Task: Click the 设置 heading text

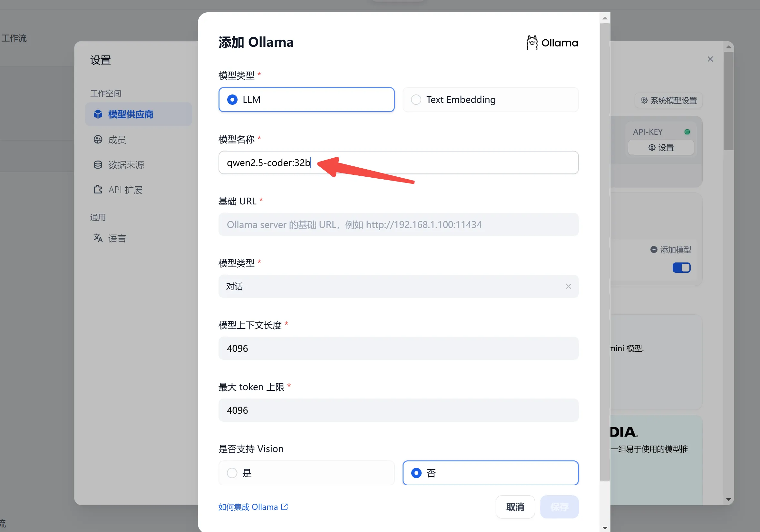Action: tap(100, 60)
